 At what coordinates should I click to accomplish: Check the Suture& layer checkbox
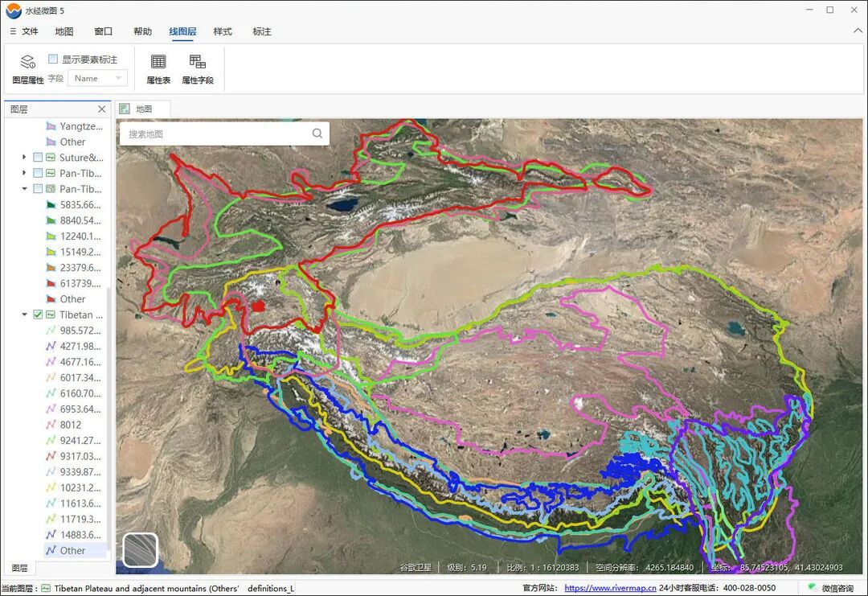click(x=38, y=158)
